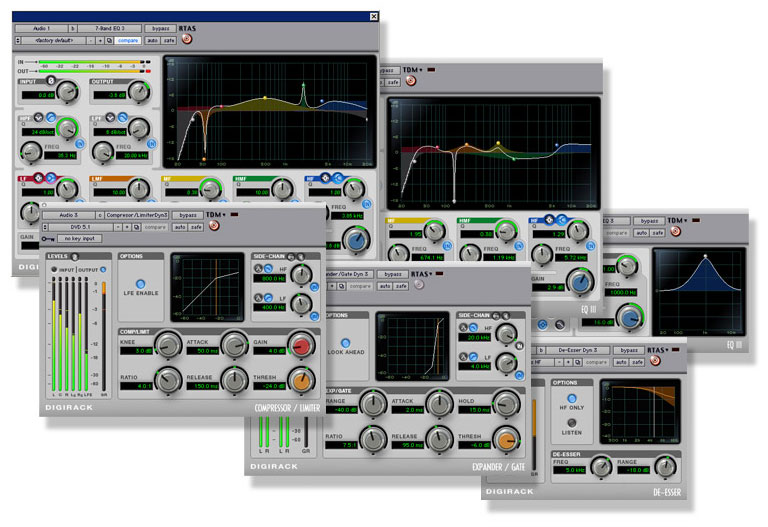Select LF side-chain shelf icon in Compressor

268,297
